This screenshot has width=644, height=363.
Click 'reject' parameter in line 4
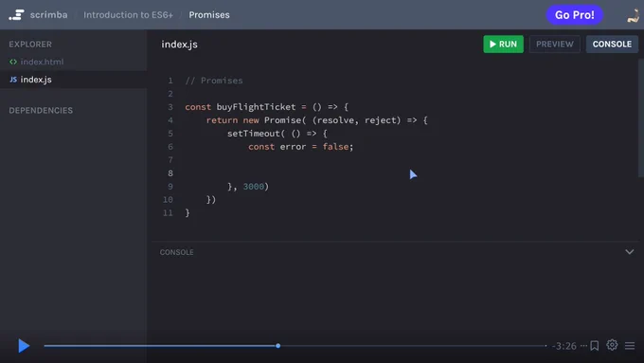[x=381, y=120]
